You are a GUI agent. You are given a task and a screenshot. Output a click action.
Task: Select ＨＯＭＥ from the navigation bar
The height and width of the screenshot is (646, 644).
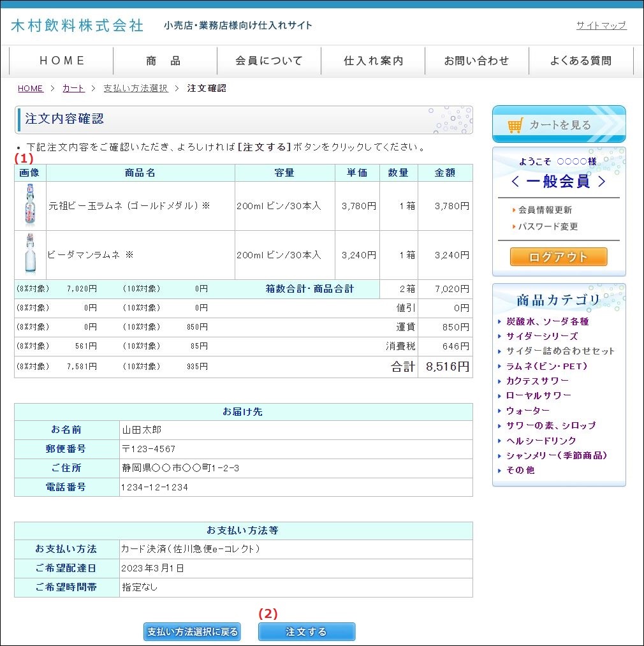(x=61, y=61)
